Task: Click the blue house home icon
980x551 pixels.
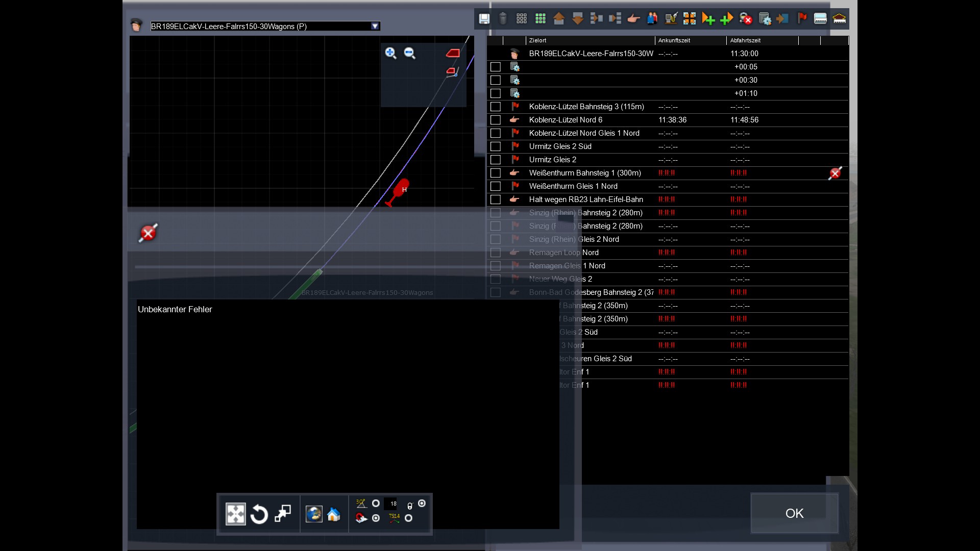Action: pos(334,514)
